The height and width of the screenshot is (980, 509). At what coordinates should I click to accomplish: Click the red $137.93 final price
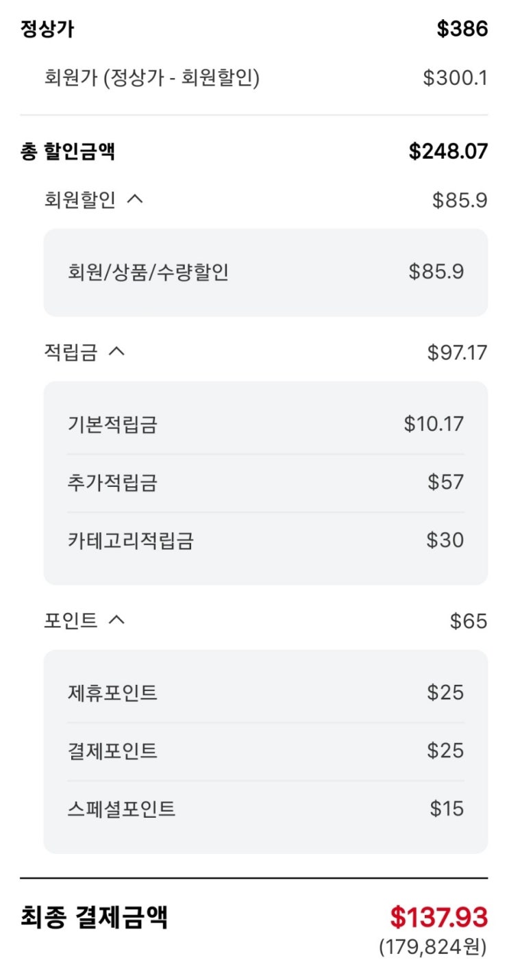pyautogui.click(x=438, y=916)
